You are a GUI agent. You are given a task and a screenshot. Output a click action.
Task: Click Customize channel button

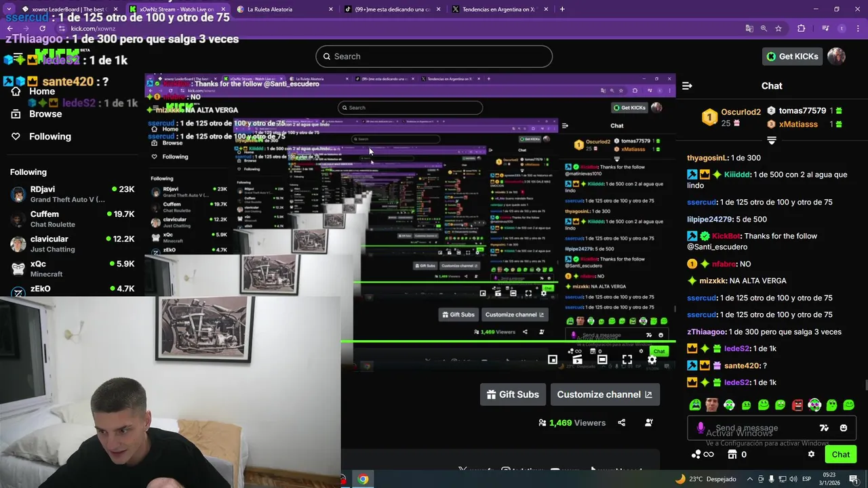click(x=605, y=394)
